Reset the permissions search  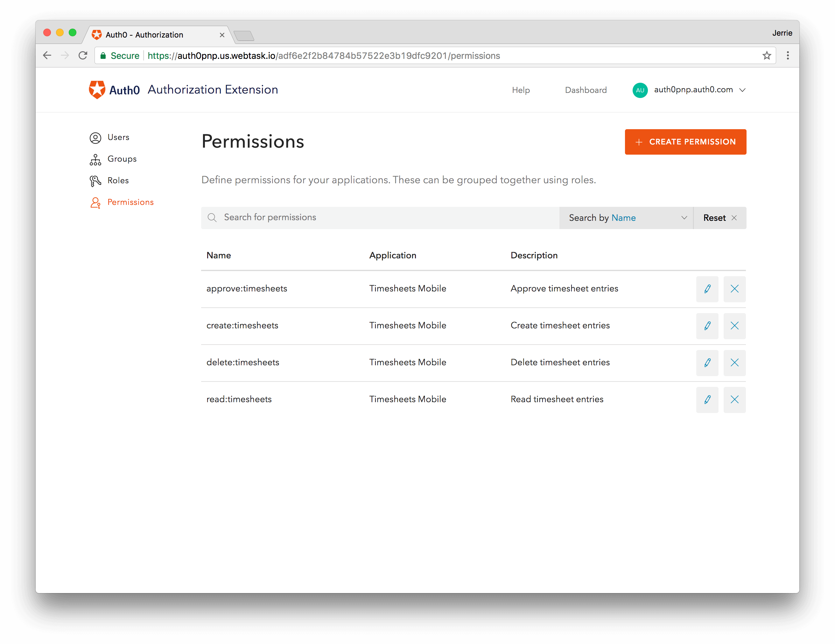coord(719,218)
